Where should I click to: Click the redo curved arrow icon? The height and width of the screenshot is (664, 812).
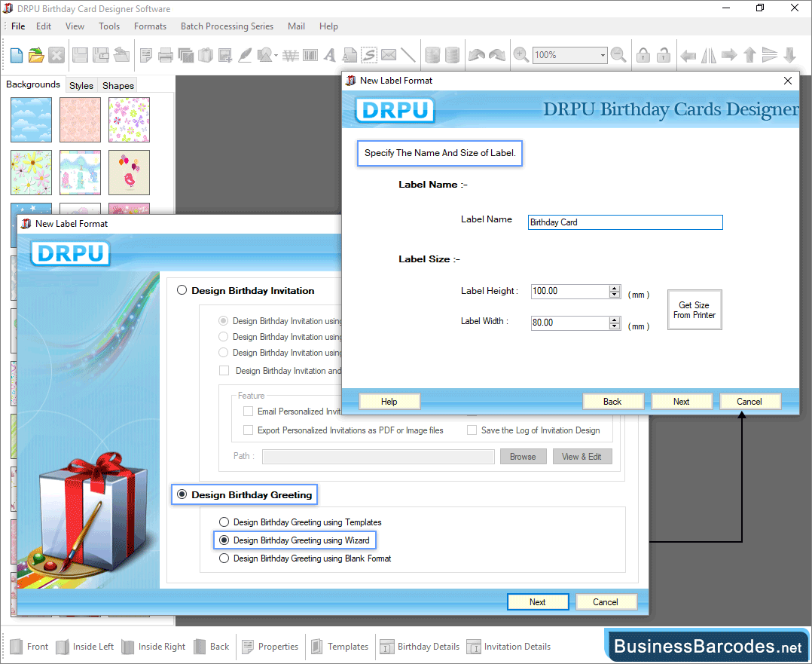[x=496, y=55]
